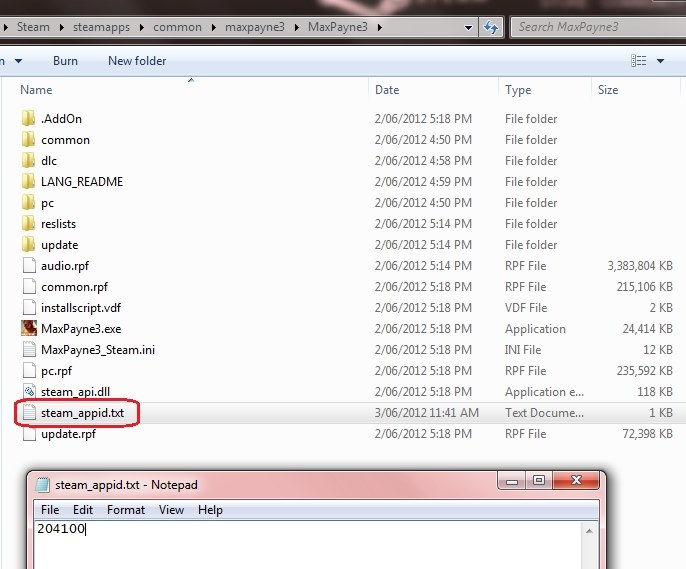Select the LANG_README folder icon
This screenshot has width=686, height=569.
[28, 182]
